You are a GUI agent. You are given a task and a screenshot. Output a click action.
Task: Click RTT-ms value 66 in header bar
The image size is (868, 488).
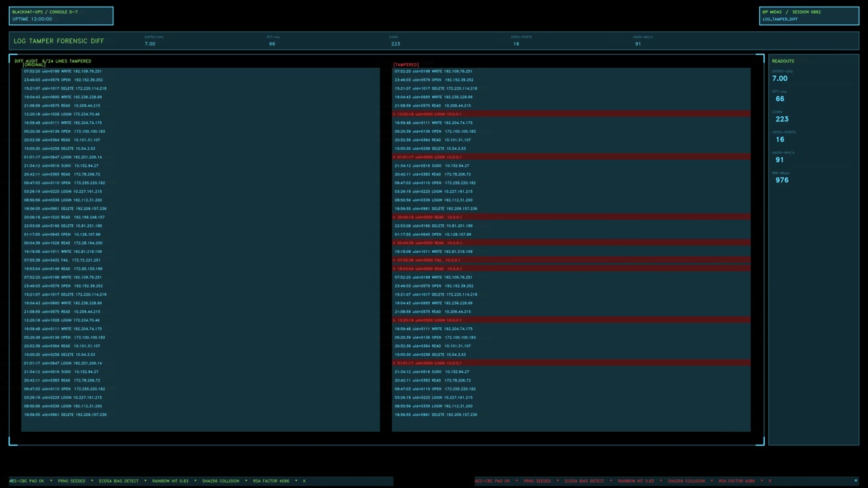click(x=272, y=44)
